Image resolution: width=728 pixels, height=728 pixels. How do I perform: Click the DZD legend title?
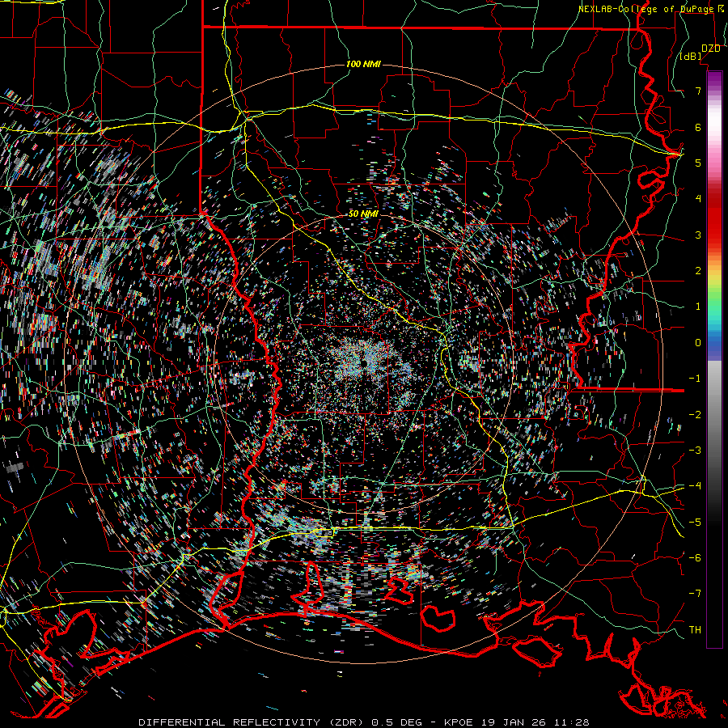711,49
